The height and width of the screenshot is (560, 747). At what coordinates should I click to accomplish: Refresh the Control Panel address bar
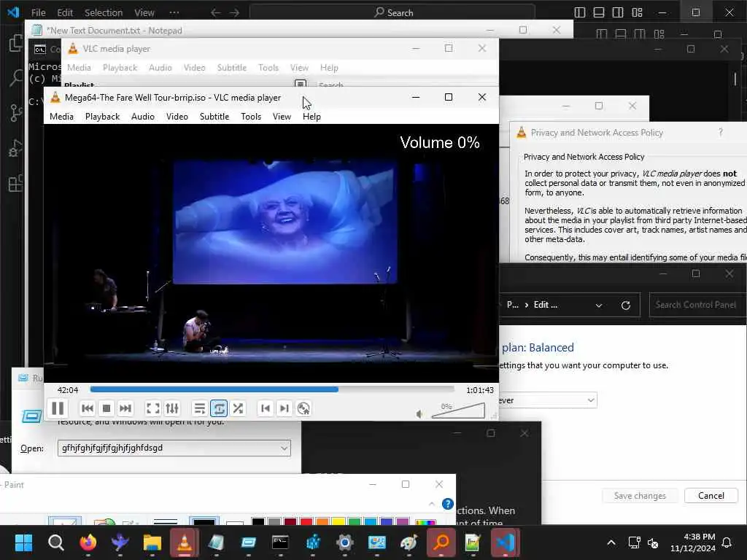point(625,306)
